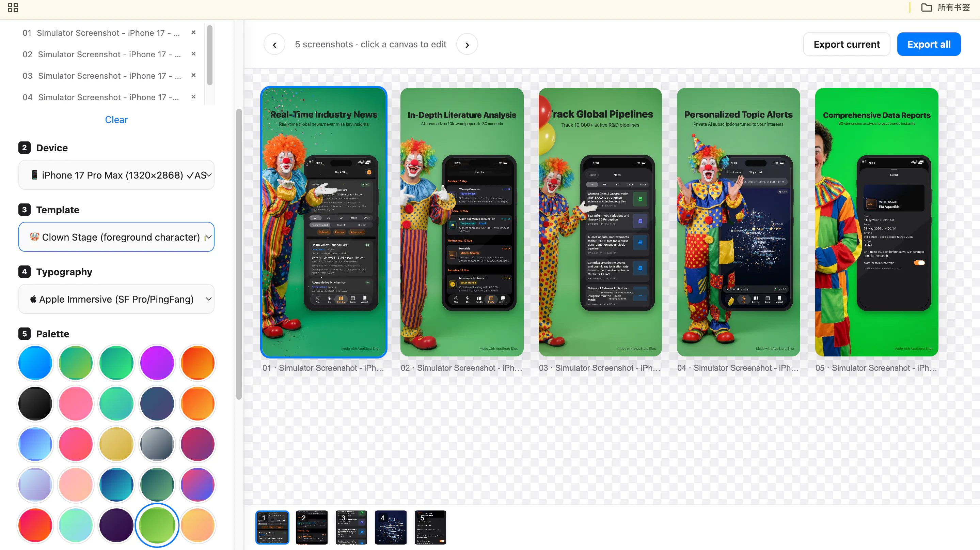The width and height of the screenshot is (980, 550).
Task: Select the In-Depth Literature Analysis canvas
Action: [462, 222]
